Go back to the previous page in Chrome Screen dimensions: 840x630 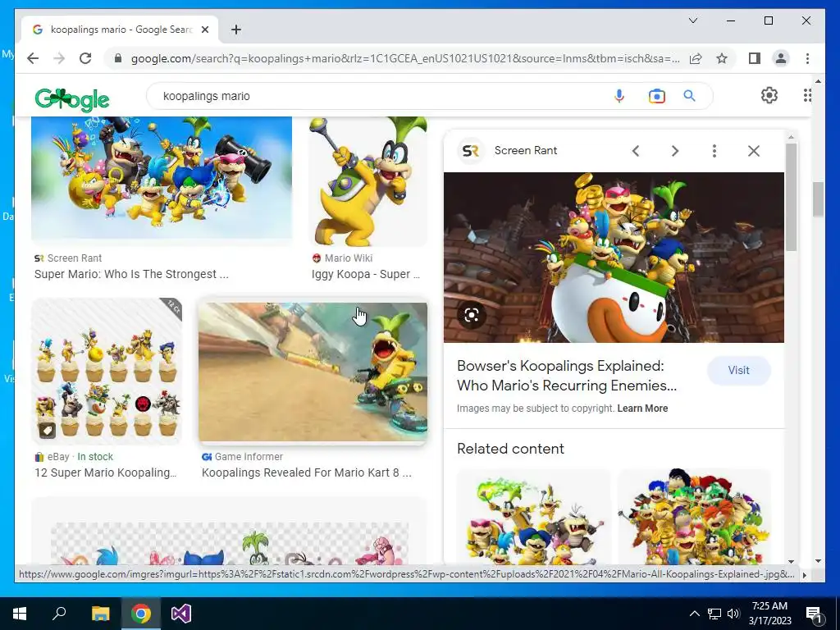[33, 58]
